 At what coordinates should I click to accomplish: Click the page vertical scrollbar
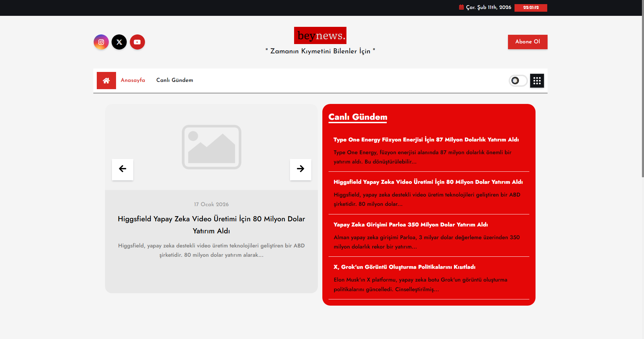tap(642, 103)
